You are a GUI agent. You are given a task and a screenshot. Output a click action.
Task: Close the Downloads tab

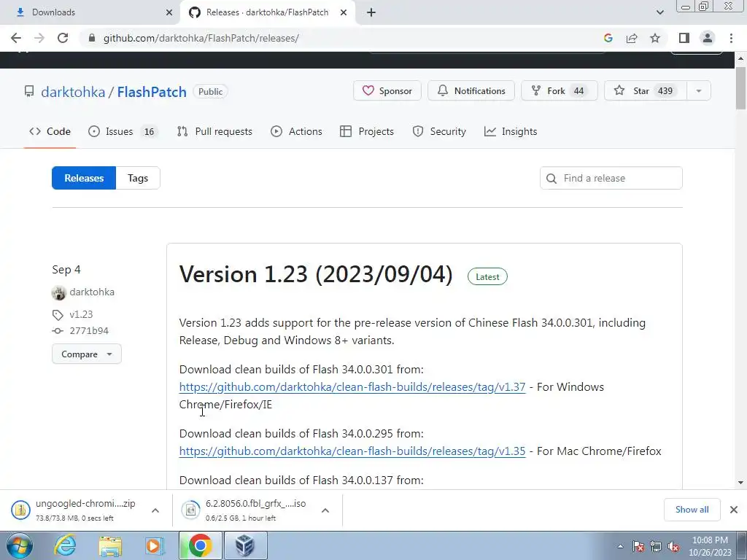169,12
